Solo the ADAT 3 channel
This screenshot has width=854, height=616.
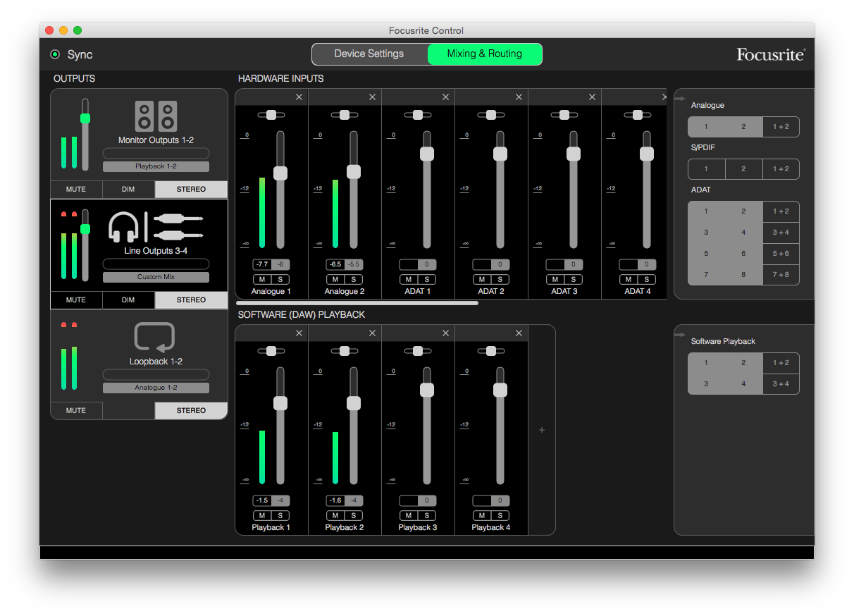pyautogui.click(x=574, y=279)
